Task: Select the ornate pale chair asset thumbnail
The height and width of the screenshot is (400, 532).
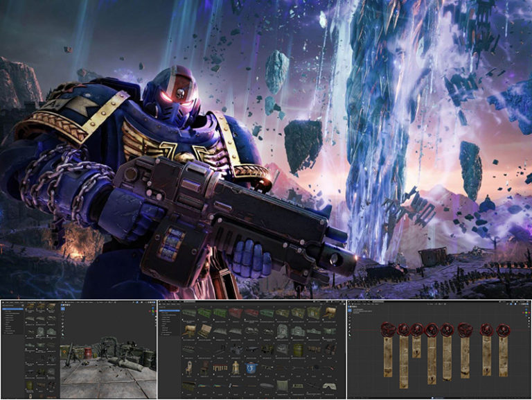Action: [188, 367]
